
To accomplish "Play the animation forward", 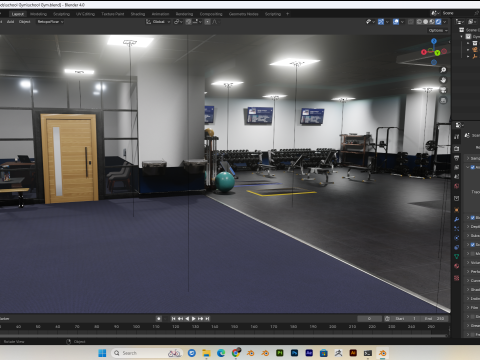I will [194, 319].
